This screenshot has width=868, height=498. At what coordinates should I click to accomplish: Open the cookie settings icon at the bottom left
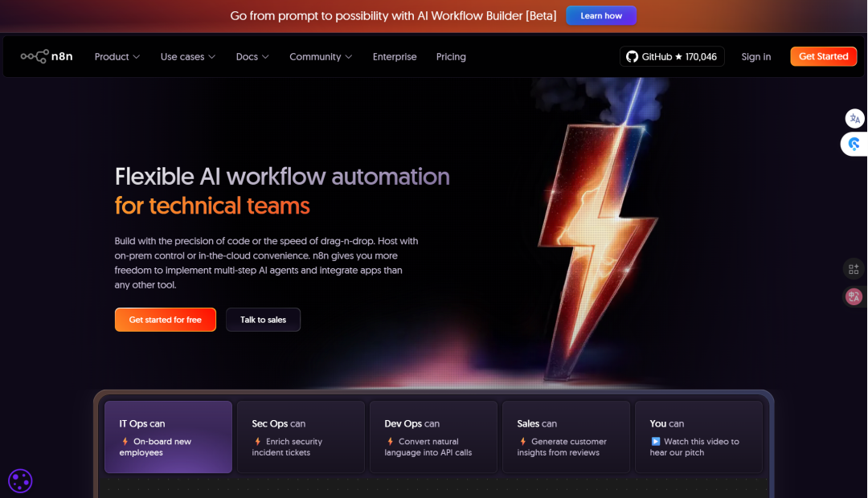pos(20,481)
